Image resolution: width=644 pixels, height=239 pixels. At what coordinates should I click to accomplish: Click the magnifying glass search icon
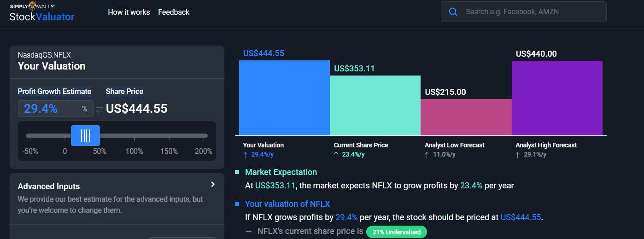(453, 12)
